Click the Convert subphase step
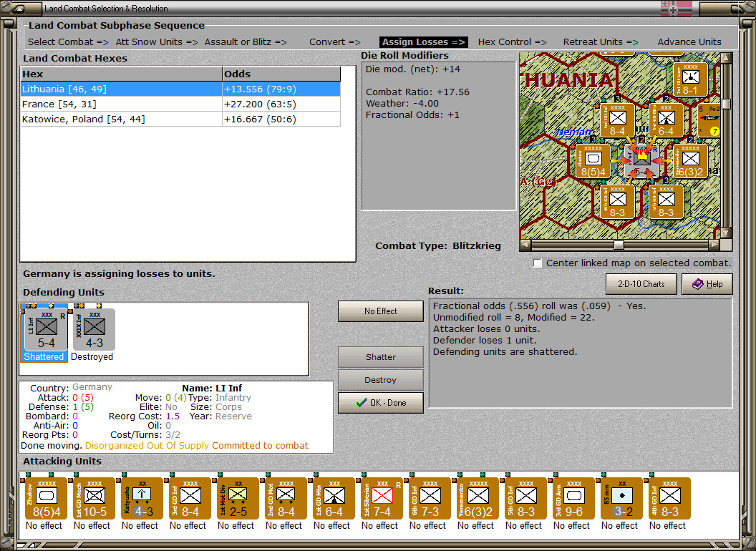This screenshot has width=756, height=551. [x=334, y=42]
